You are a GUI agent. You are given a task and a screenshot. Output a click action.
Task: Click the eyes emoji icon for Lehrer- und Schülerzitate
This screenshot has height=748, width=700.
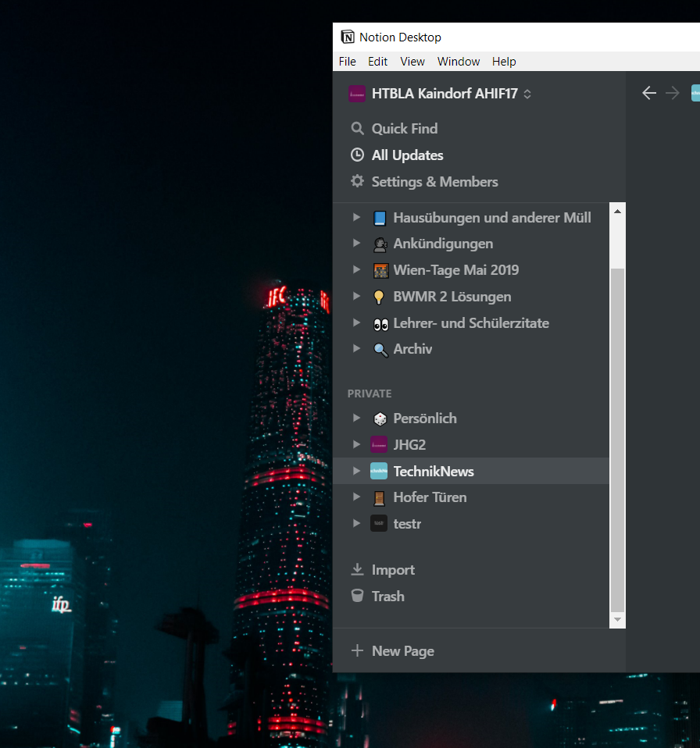coord(380,324)
